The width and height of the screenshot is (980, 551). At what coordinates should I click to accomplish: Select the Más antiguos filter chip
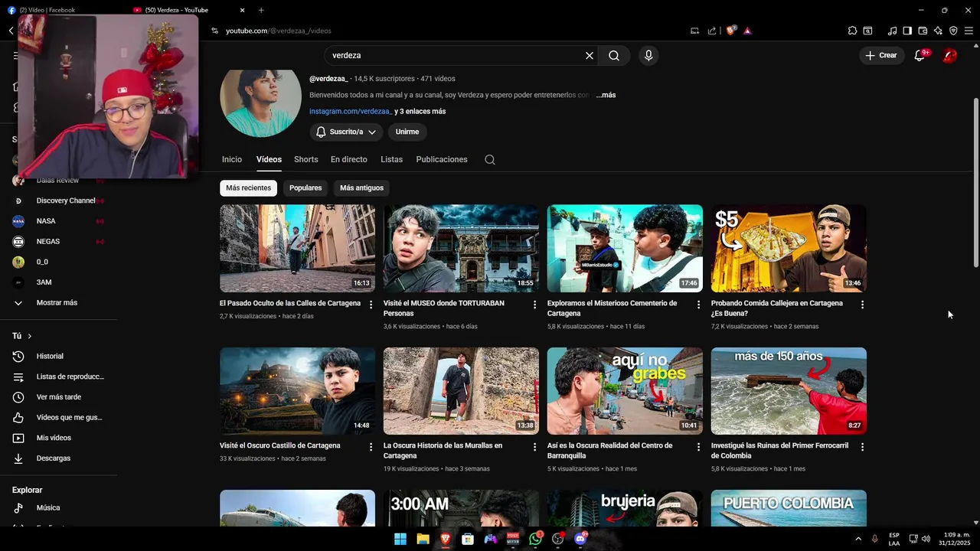pos(361,187)
